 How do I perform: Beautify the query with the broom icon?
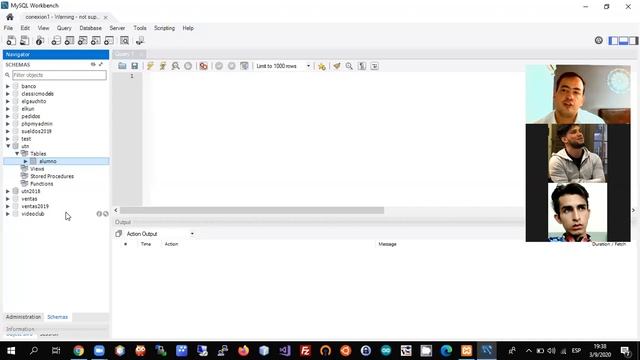pos(337,66)
